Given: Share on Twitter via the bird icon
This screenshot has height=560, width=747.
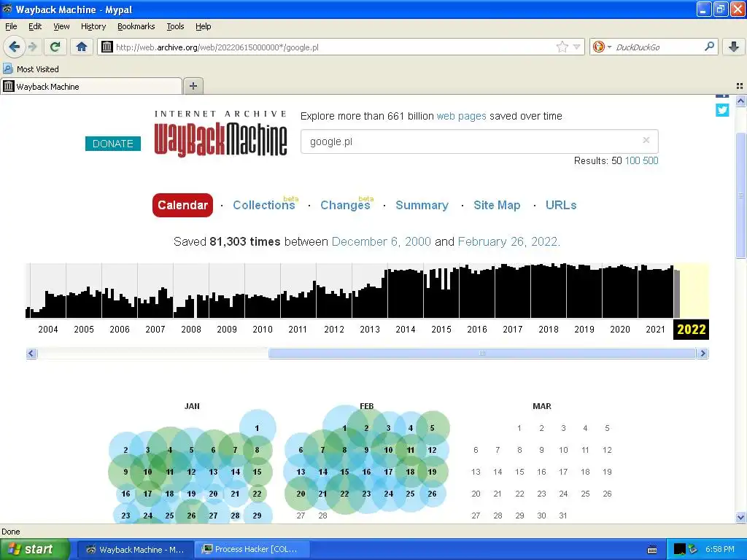Looking at the screenshot, I should pos(722,110).
